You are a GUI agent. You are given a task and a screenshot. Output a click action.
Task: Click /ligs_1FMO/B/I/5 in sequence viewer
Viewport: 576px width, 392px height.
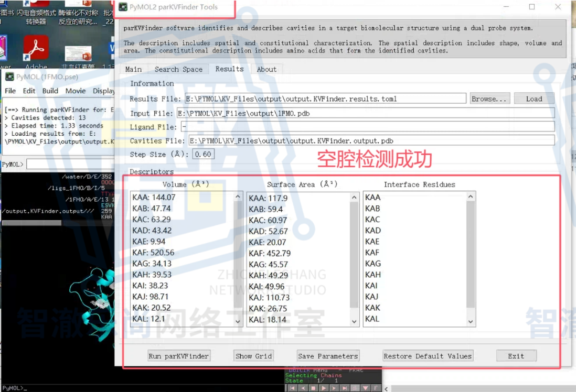click(76, 188)
